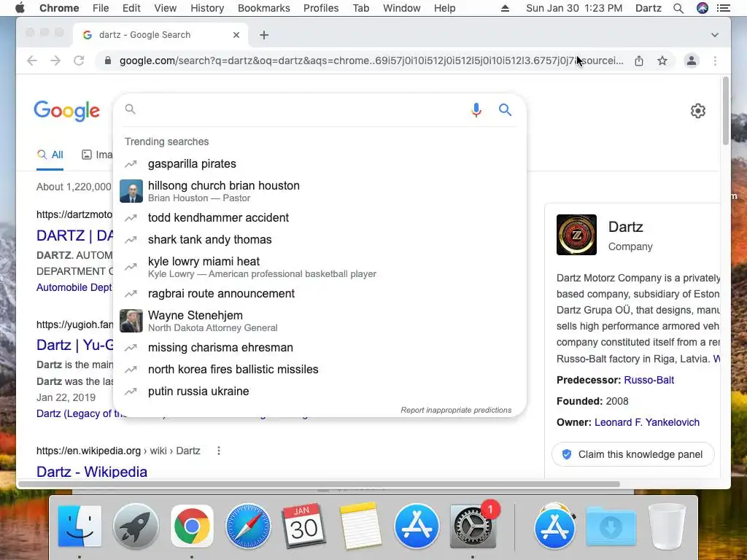Image resolution: width=747 pixels, height=560 pixels.
Task: Open the Dartz - Wikipedia result link
Action: (92, 472)
